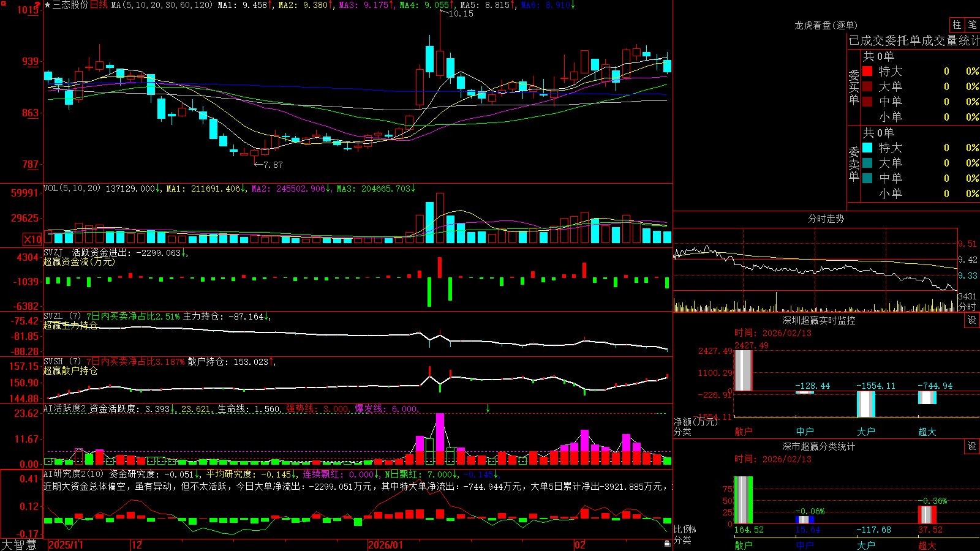Click the 散户 bar valued 2427.49
The width and height of the screenshot is (980, 551).
(743, 370)
